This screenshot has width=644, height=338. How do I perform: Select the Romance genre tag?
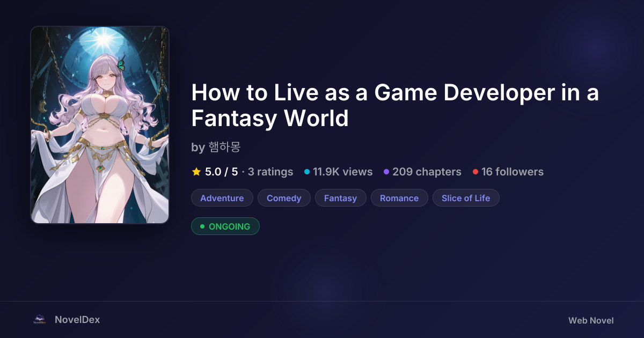(399, 198)
